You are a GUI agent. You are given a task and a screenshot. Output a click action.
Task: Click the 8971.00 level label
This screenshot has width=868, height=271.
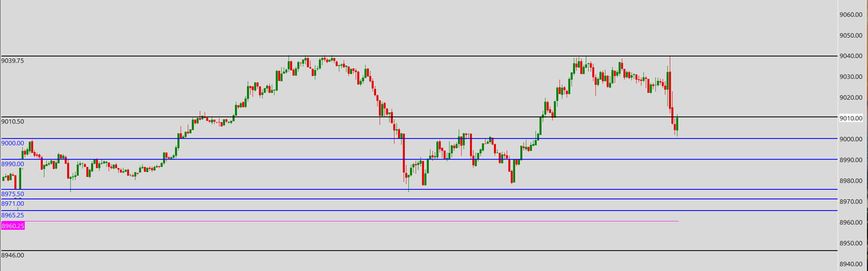click(x=13, y=204)
